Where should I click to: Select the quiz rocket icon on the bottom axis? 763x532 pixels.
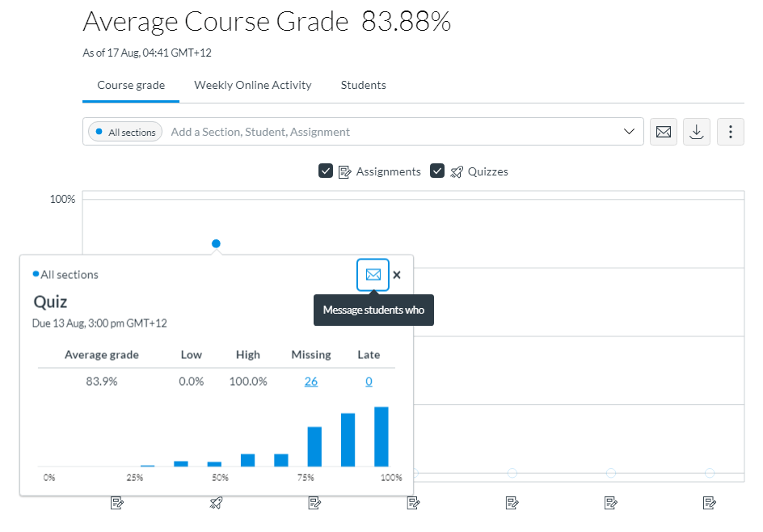coord(216,502)
